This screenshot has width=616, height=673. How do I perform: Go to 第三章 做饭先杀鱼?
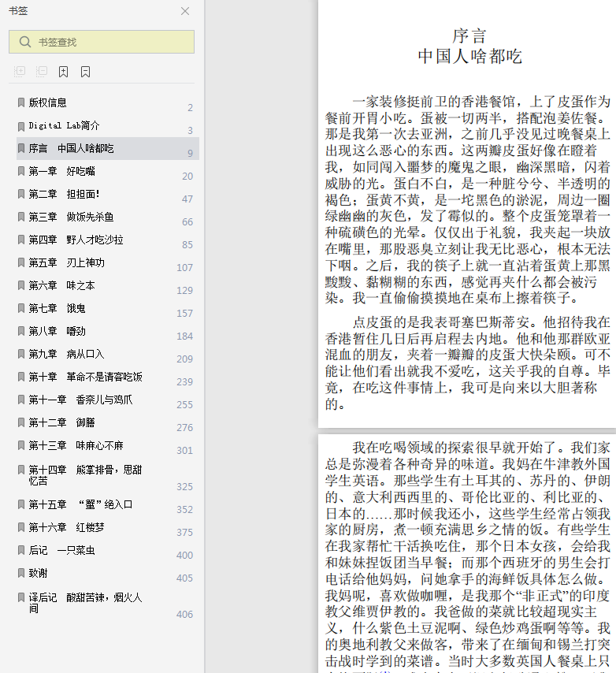click(71, 217)
